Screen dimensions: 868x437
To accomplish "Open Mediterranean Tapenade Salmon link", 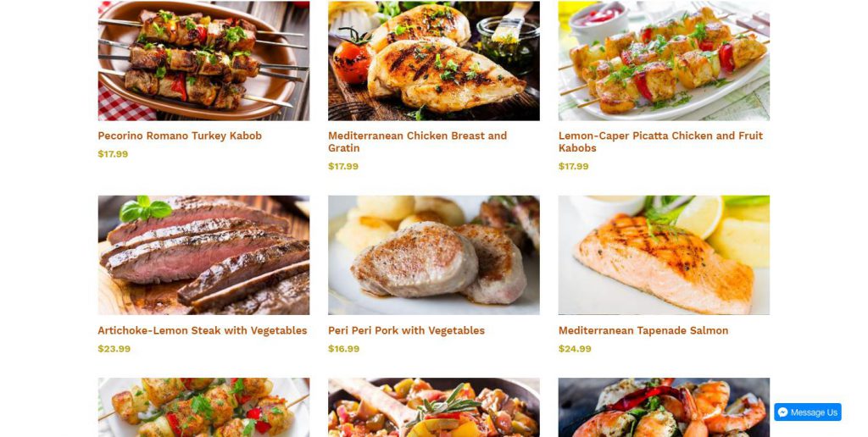I will point(643,330).
